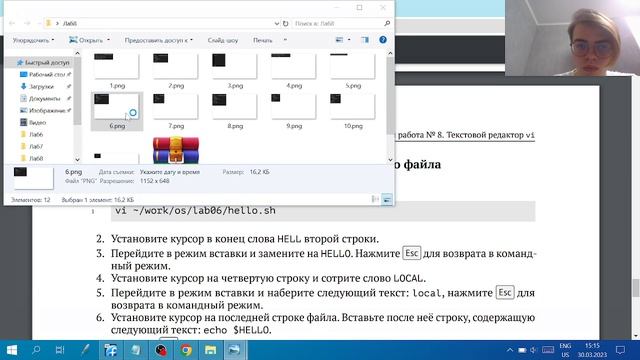Image resolution: width=640 pixels, height=360 pixels.
Task: Expand the Открыть dropdown arrow
Action: click(x=108, y=40)
